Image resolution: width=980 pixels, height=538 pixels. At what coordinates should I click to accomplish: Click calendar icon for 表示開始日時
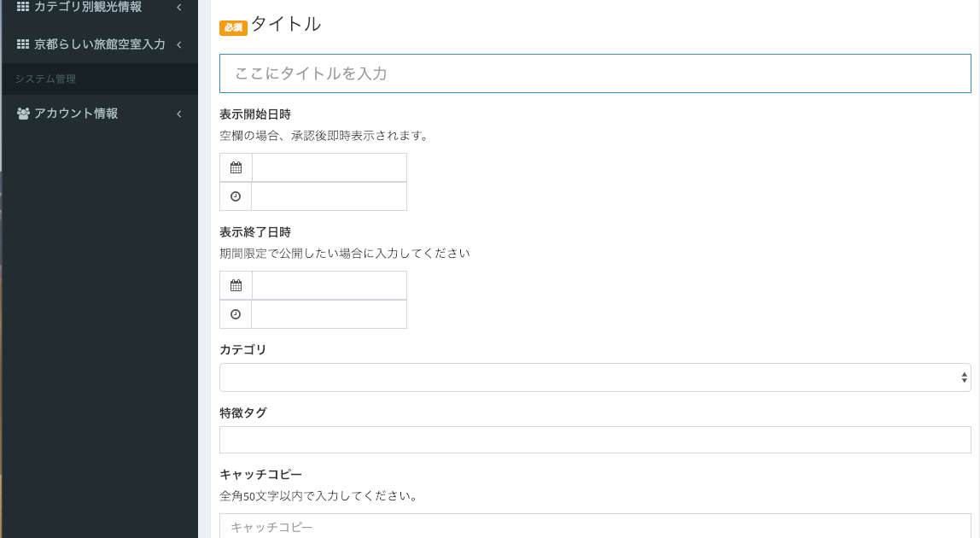click(236, 168)
